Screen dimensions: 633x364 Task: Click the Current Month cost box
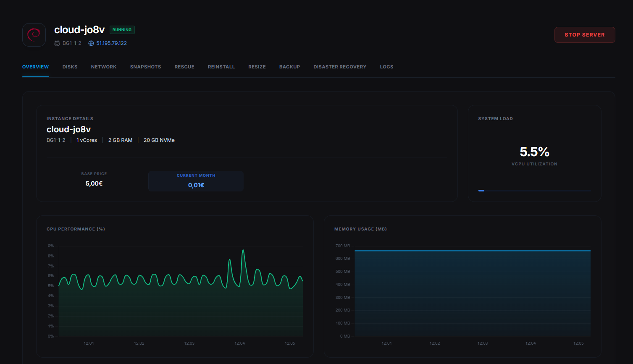[x=196, y=181]
